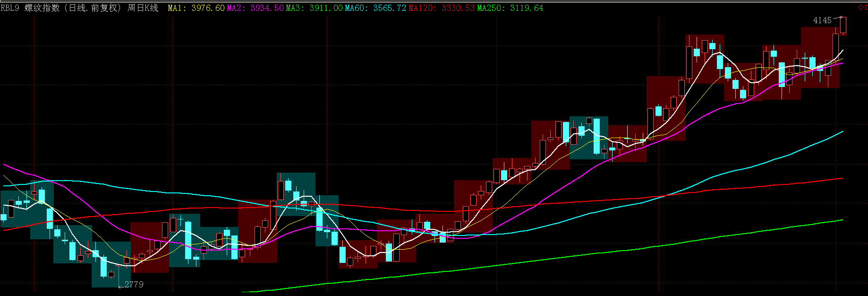Open the 周日K线 indicator name
Image resolution: width=868 pixels, height=296 pixels.
(143, 8)
